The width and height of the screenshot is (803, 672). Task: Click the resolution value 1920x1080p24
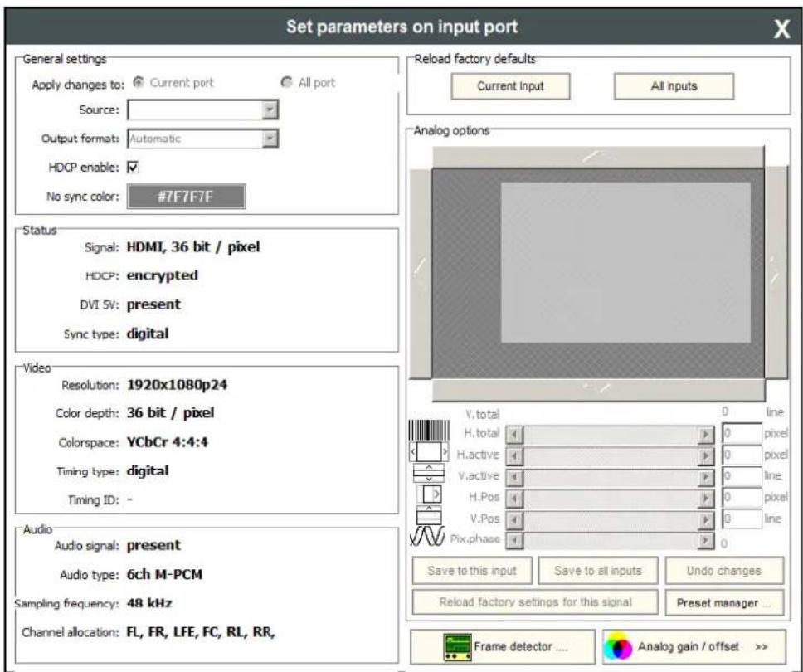click(x=178, y=385)
